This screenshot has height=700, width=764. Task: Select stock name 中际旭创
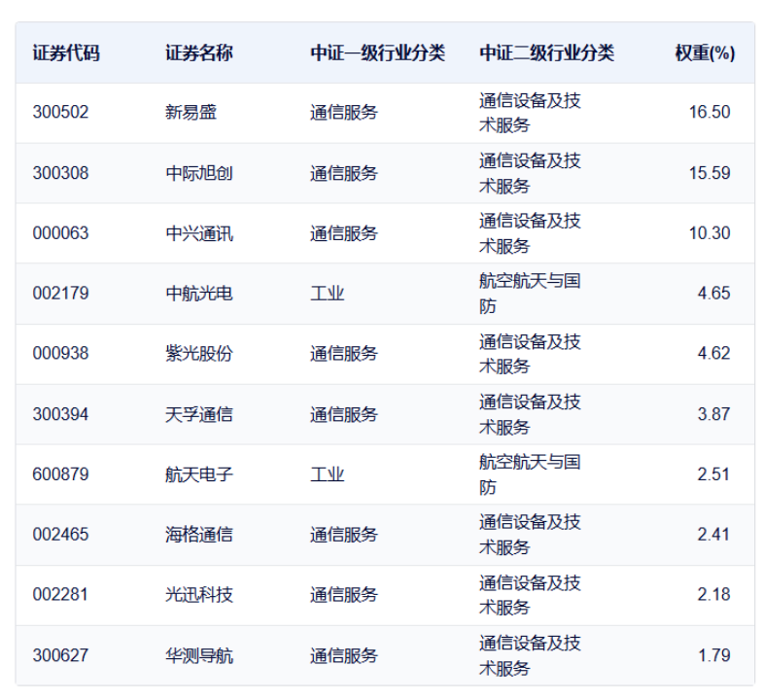click(x=199, y=173)
